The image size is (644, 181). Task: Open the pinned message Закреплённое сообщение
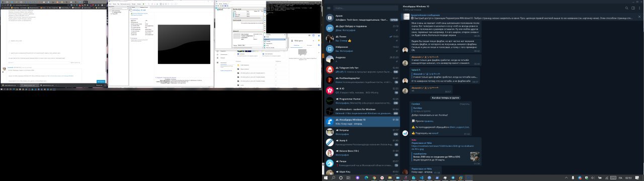pos(518,17)
